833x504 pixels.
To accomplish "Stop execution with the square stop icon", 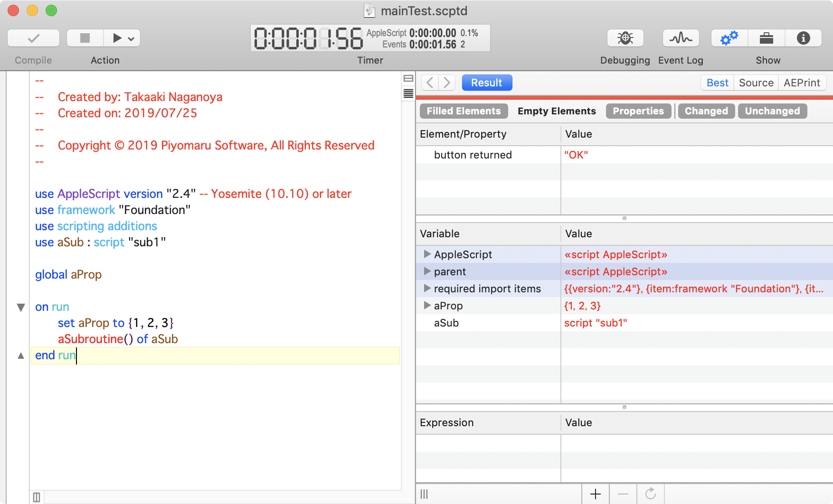I will point(84,38).
